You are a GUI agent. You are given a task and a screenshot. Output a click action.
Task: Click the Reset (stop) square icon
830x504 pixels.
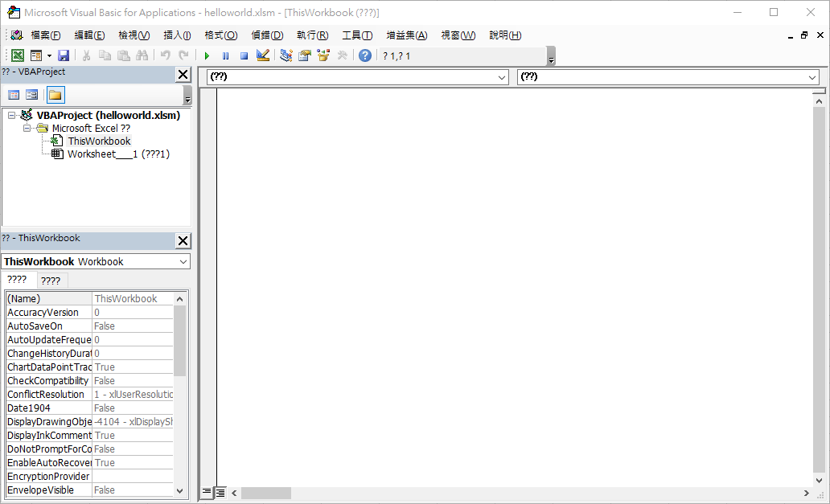point(244,55)
